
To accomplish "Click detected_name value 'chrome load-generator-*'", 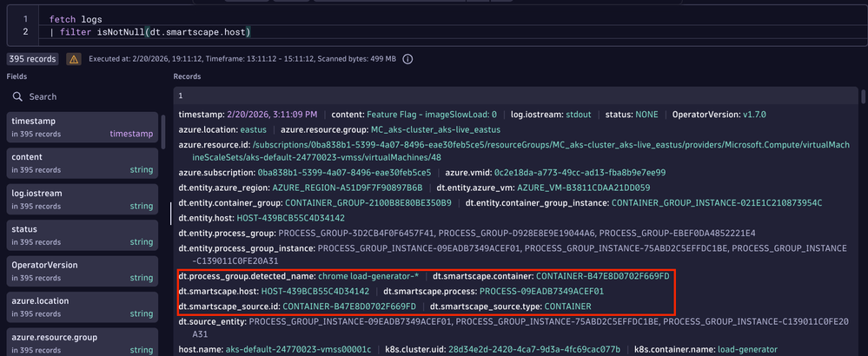I will click(368, 275).
